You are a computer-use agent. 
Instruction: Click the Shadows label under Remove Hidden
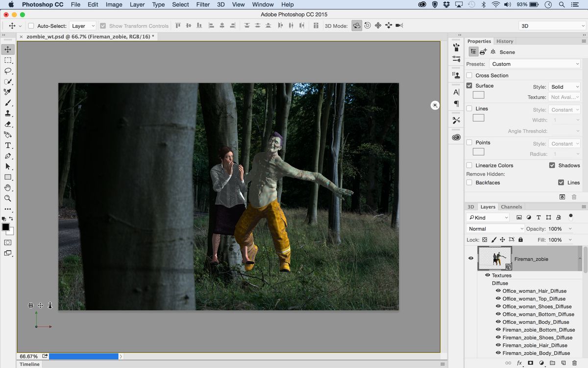pos(569,165)
